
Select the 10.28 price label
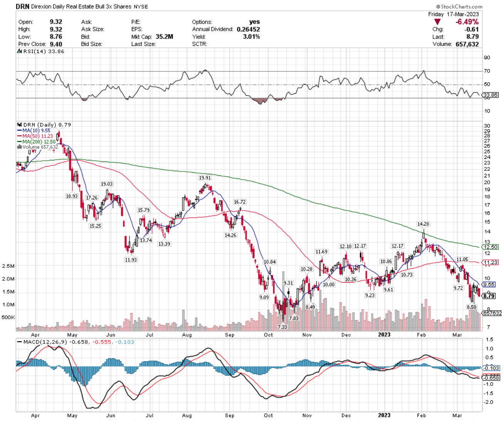(x=307, y=269)
